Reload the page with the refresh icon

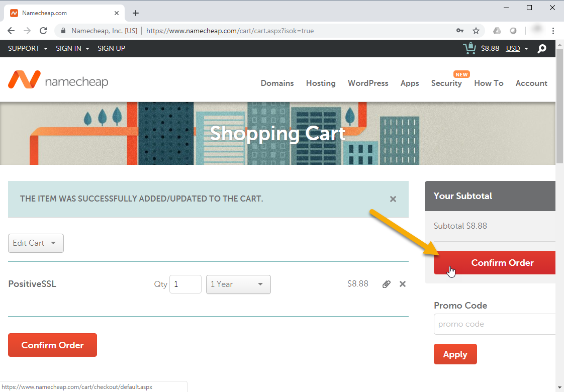43,31
